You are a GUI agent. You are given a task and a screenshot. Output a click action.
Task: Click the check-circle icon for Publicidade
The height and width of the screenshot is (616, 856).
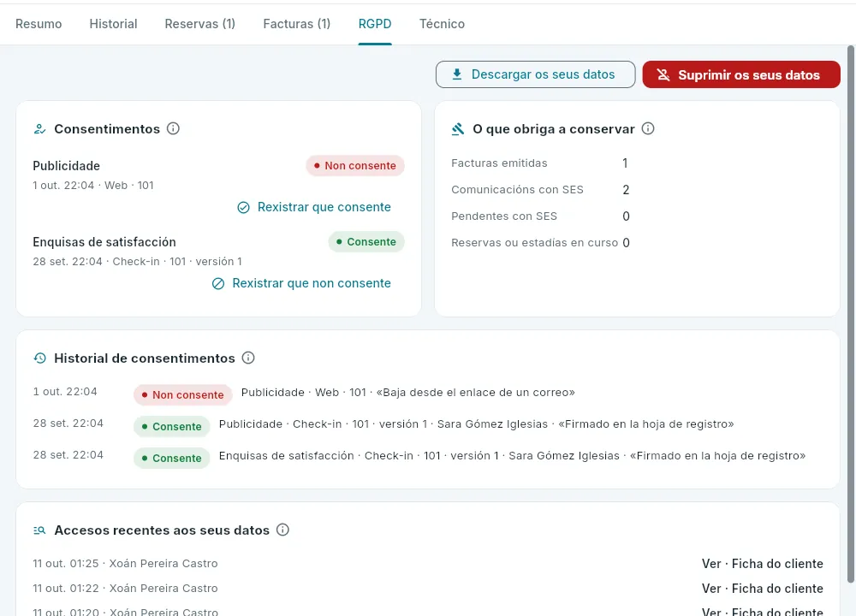pyautogui.click(x=243, y=207)
